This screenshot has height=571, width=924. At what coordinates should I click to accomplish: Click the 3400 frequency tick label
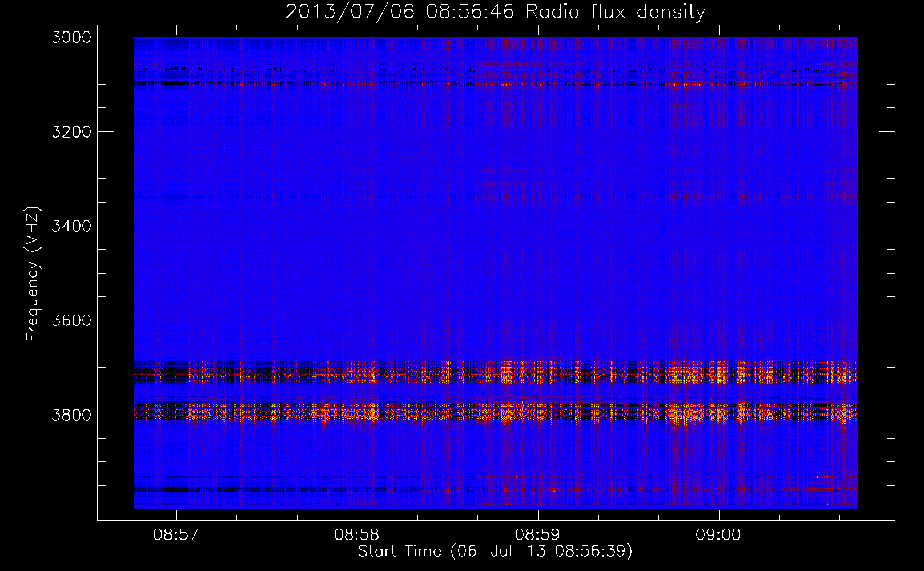[x=71, y=226]
